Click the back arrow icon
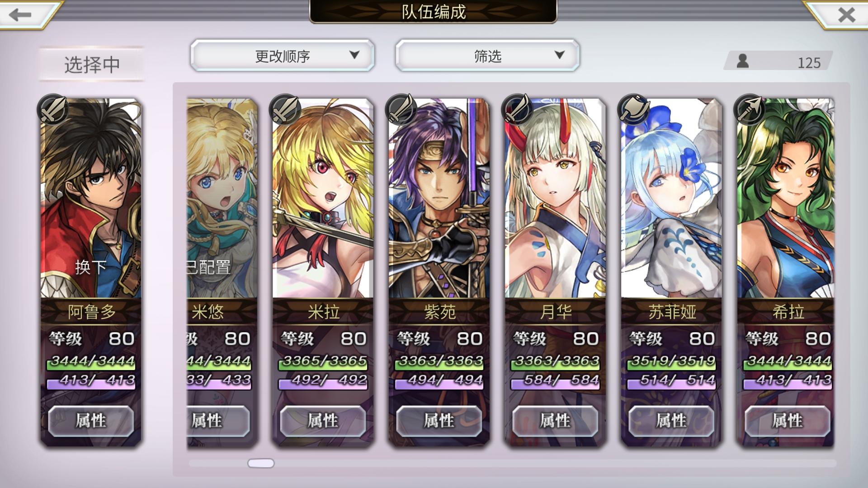 click(x=20, y=14)
